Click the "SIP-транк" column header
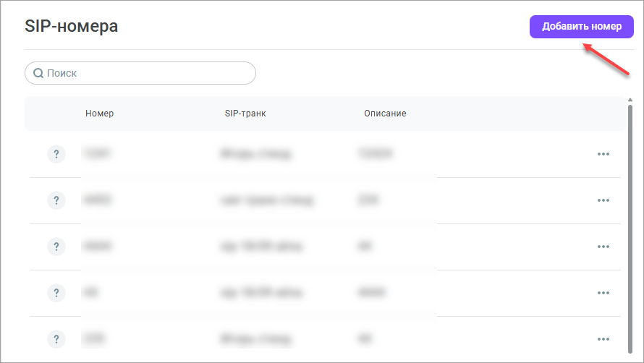Screen dimensions: 644x363 click(x=246, y=114)
